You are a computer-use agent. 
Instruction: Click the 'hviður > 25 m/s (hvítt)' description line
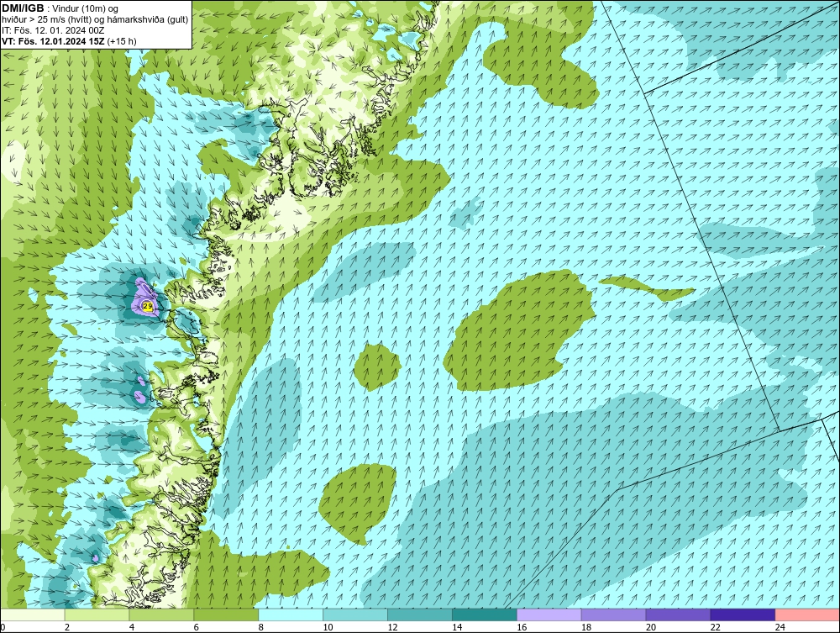tap(95, 19)
